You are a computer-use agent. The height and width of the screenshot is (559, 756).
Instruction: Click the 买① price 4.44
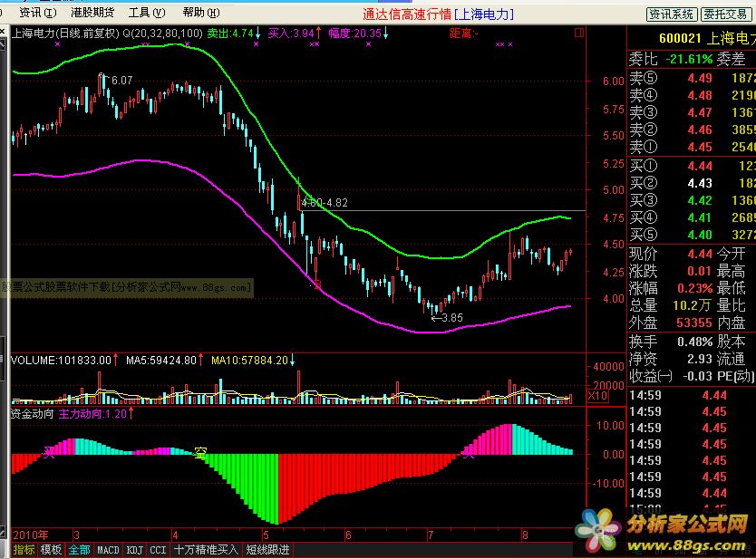coord(700,167)
